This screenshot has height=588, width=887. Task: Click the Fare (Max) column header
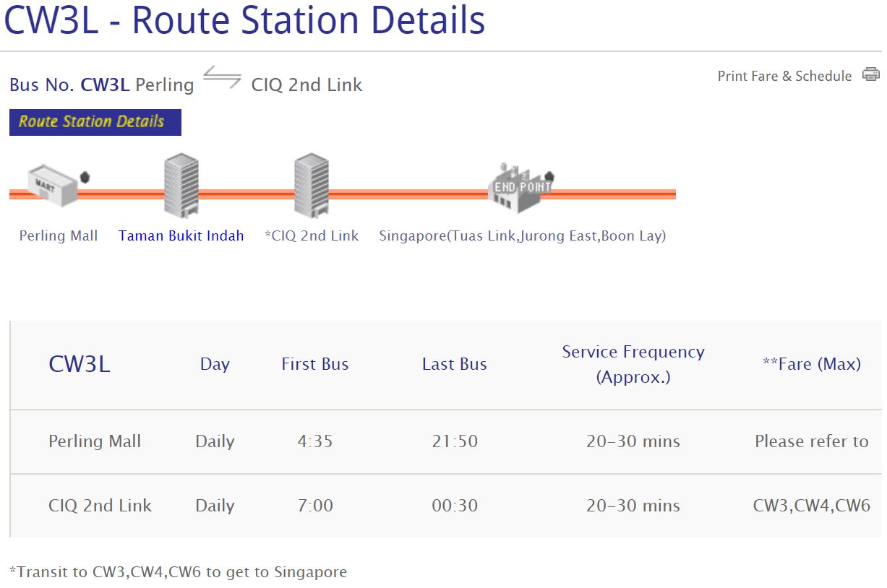(811, 364)
